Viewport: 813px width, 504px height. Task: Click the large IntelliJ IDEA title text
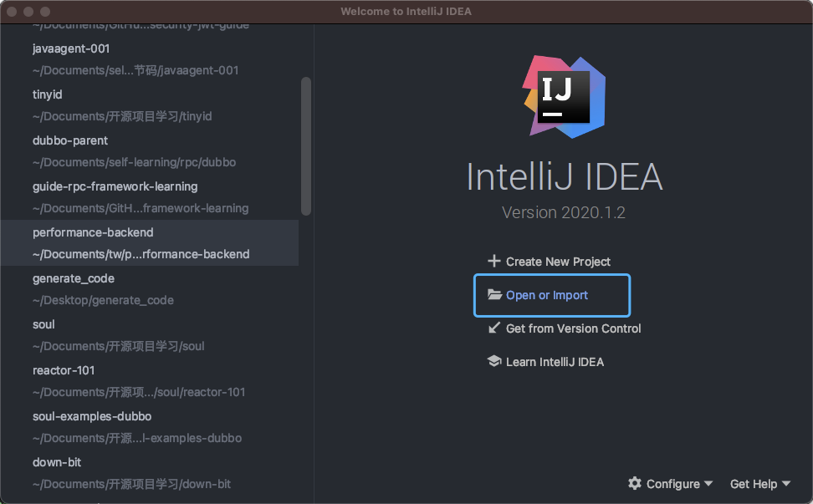[x=564, y=176]
